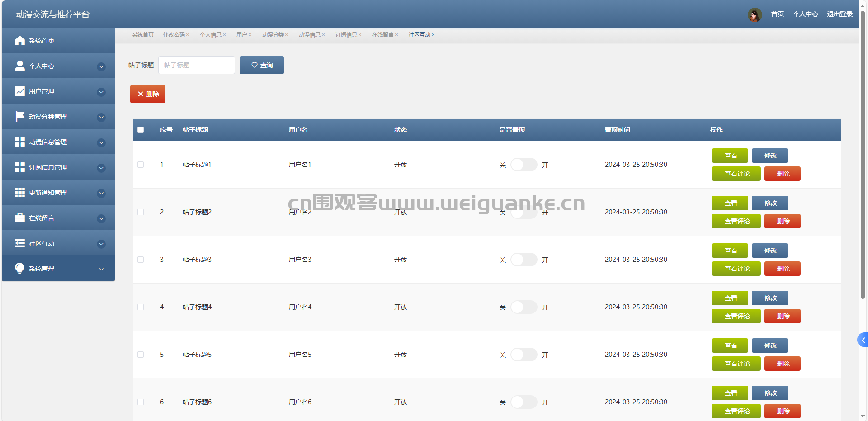Expand the 订阅信息管理 menu chevron

click(x=101, y=168)
